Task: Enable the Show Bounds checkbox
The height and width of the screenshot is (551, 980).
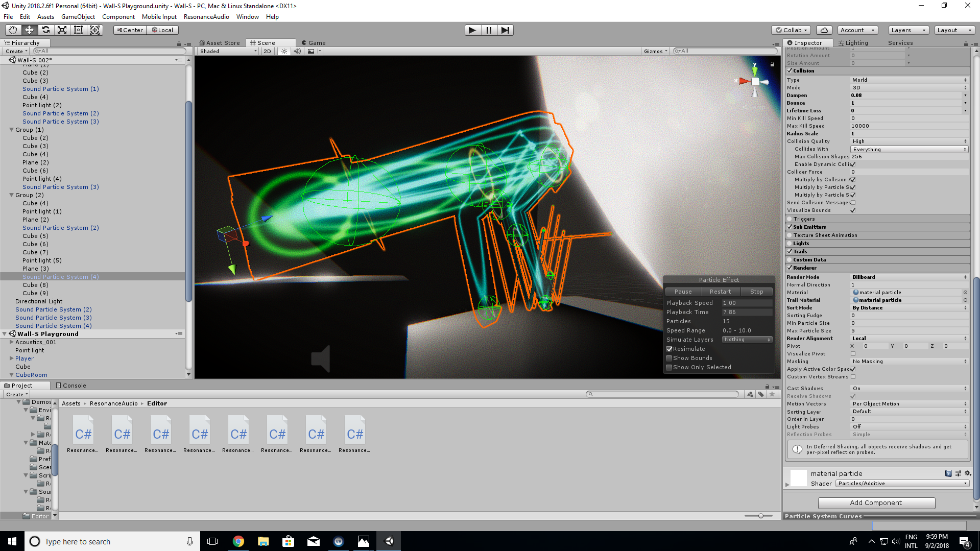Action: click(669, 358)
